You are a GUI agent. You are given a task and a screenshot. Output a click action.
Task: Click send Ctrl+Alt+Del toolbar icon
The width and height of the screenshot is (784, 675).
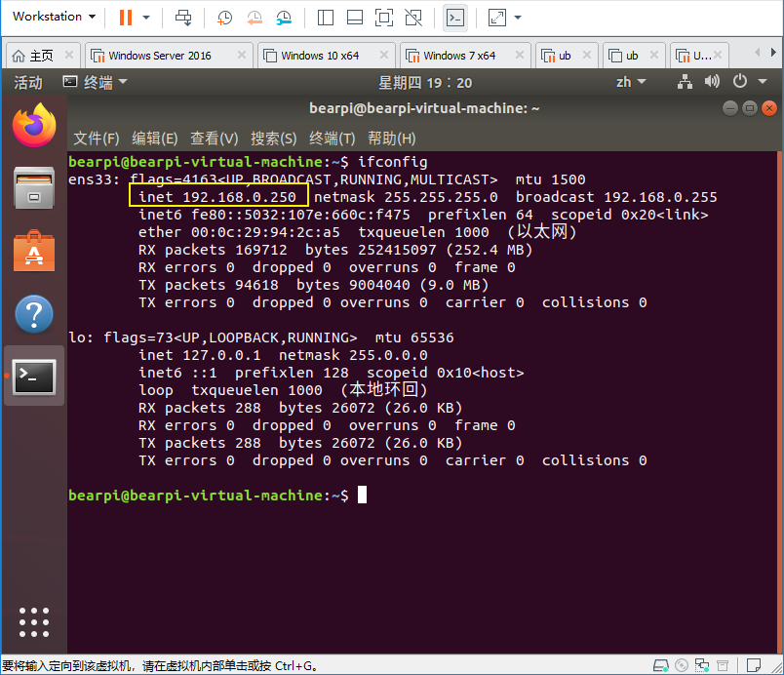pos(183,18)
